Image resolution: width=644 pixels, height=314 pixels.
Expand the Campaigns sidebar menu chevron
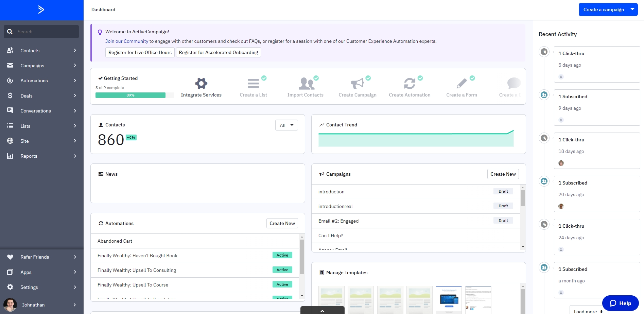click(75, 65)
